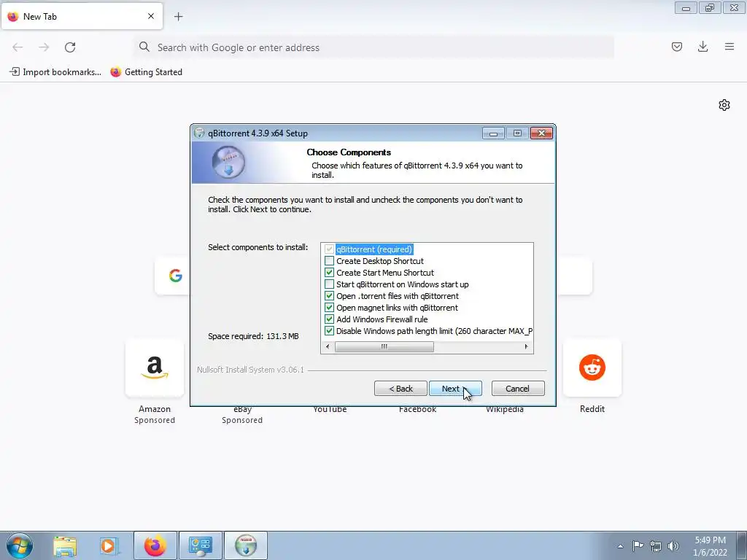Switch to Firefox in the taskbar
The width and height of the screenshot is (747, 560).
[155, 545]
